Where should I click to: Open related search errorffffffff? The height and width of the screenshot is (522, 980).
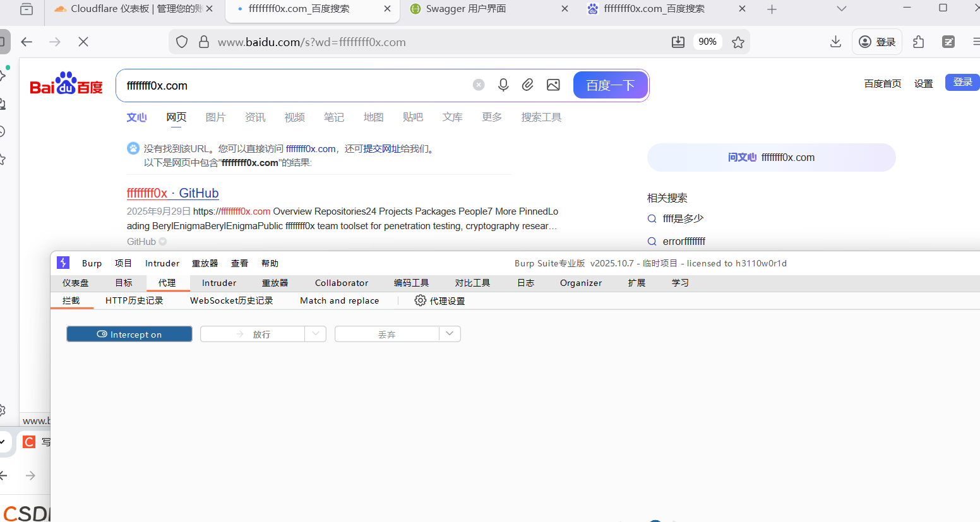pos(684,241)
